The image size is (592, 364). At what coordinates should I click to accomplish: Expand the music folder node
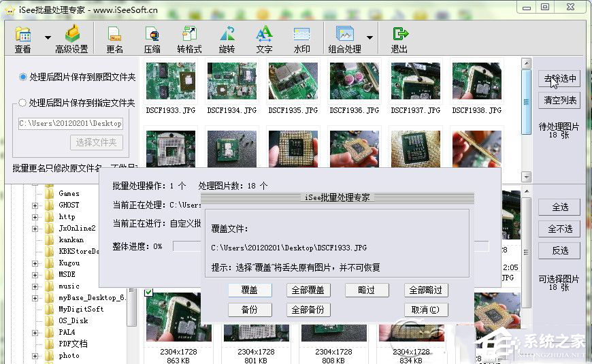[x=35, y=286]
